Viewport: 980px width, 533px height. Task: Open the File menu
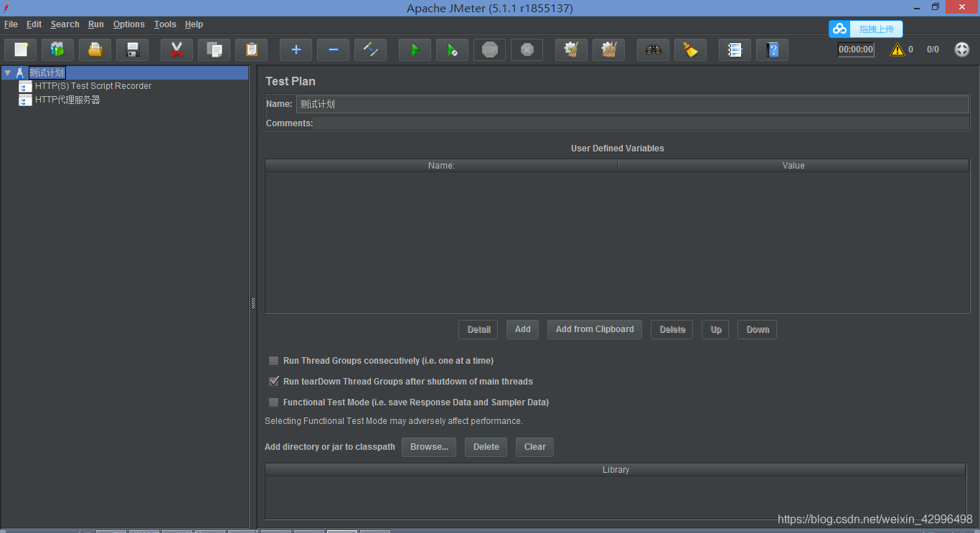tap(11, 24)
